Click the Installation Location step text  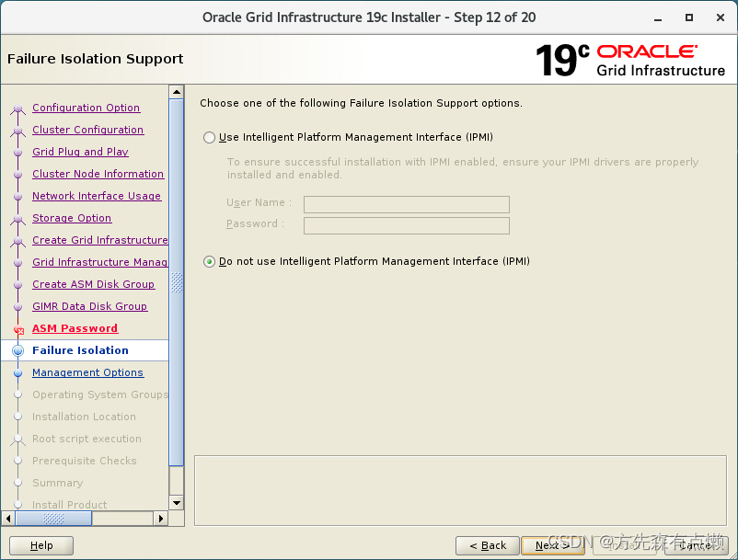(x=84, y=417)
